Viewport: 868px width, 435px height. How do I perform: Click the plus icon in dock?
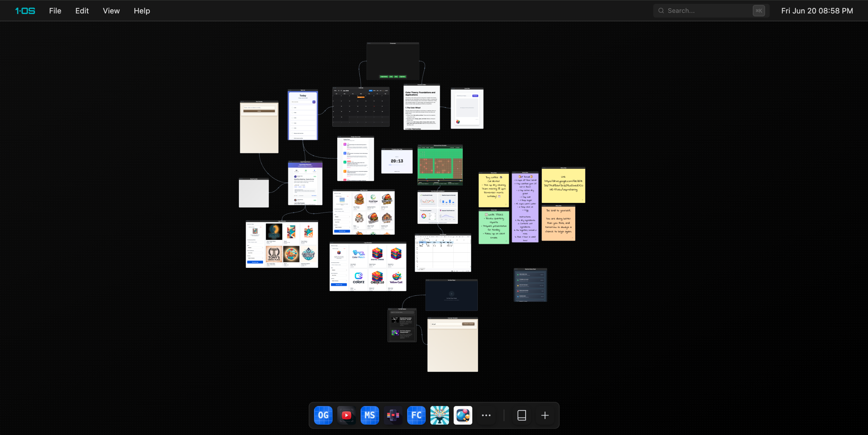coord(544,415)
